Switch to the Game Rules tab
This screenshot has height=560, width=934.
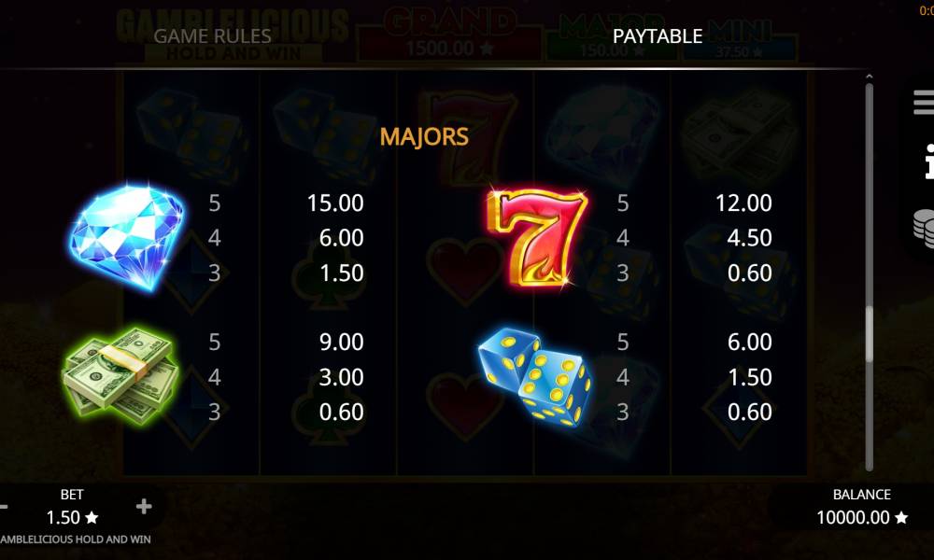tap(212, 36)
